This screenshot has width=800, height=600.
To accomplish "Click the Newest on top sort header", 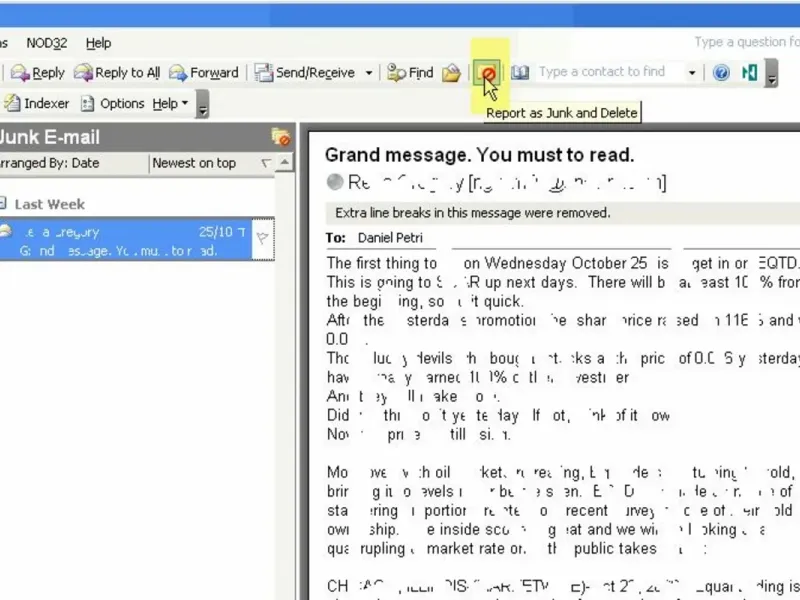I will pyautogui.click(x=211, y=163).
